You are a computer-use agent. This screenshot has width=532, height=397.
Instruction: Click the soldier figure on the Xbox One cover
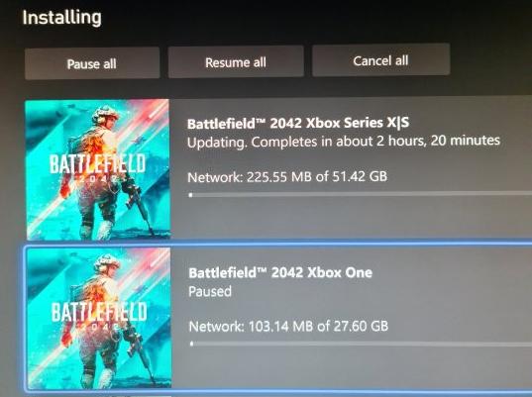pyautogui.click(x=110, y=321)
